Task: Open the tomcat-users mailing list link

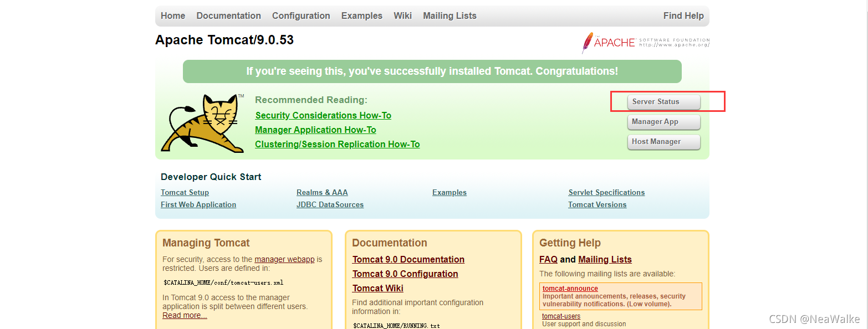Action: [561, 316]
